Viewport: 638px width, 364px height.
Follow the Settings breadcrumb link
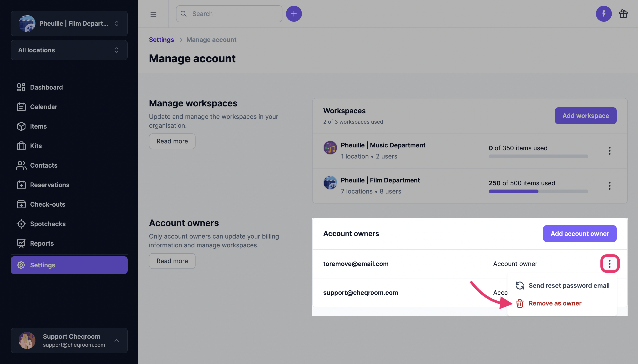pyautogui.click(x=161, y=39)
